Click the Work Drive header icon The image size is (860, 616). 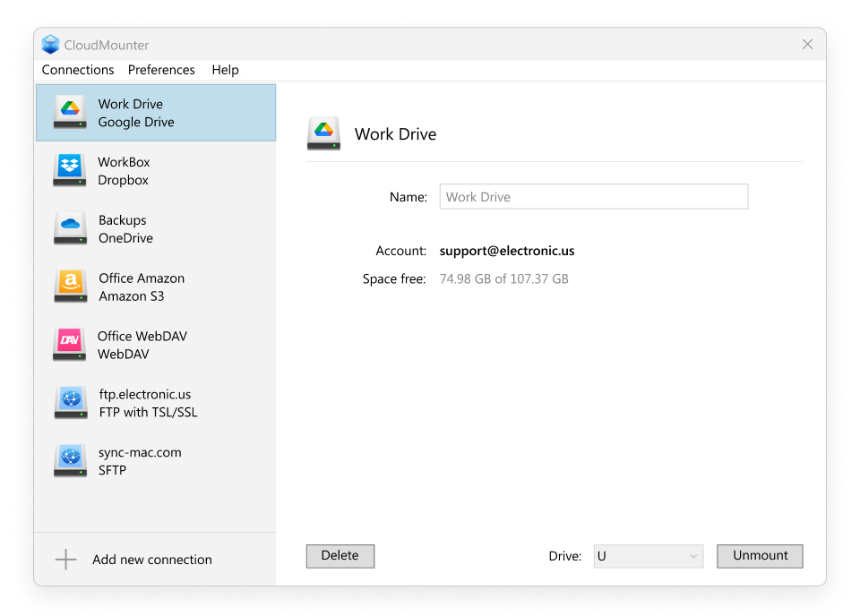point(323,133)
